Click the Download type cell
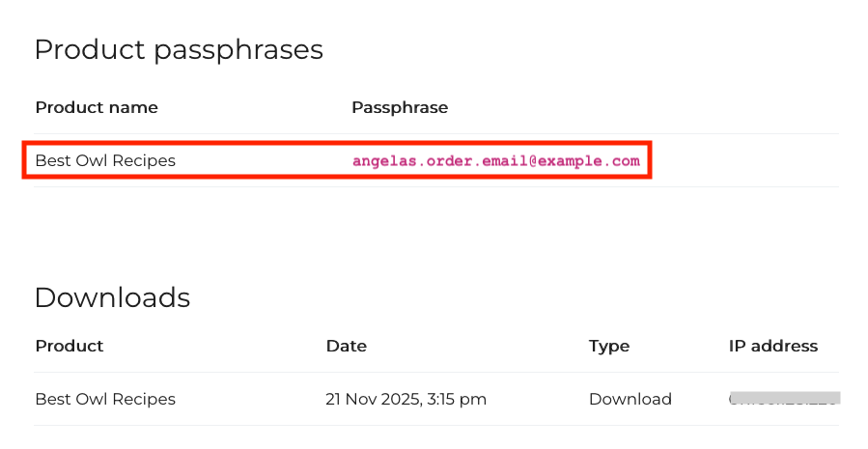Screen dimensions: 868x449 630,399
